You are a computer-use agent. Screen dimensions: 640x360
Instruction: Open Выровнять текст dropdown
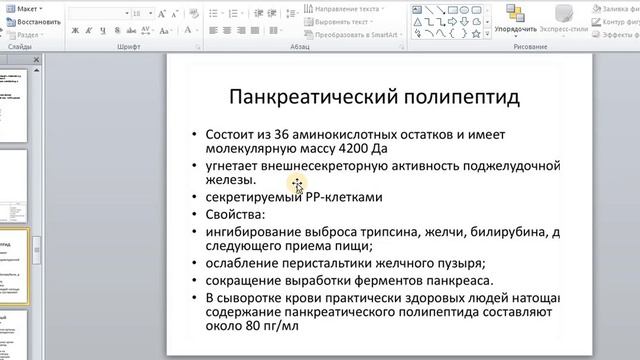(339, 22)
